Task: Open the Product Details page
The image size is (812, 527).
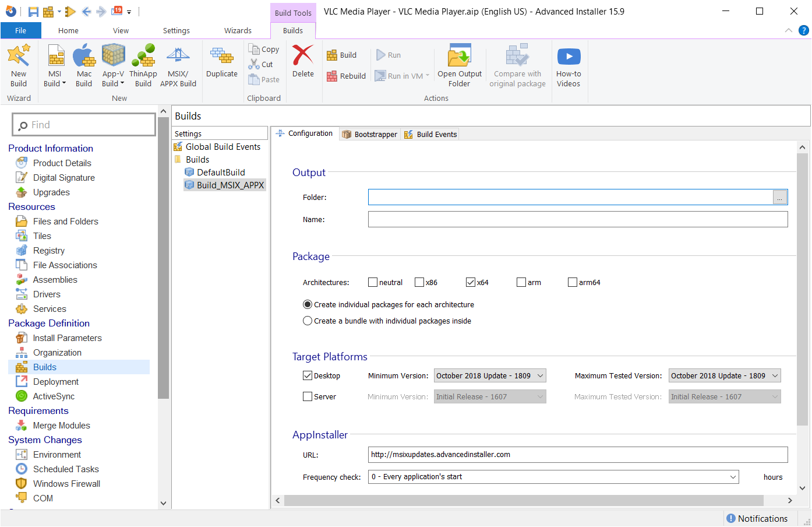Action: pos(62,163)
